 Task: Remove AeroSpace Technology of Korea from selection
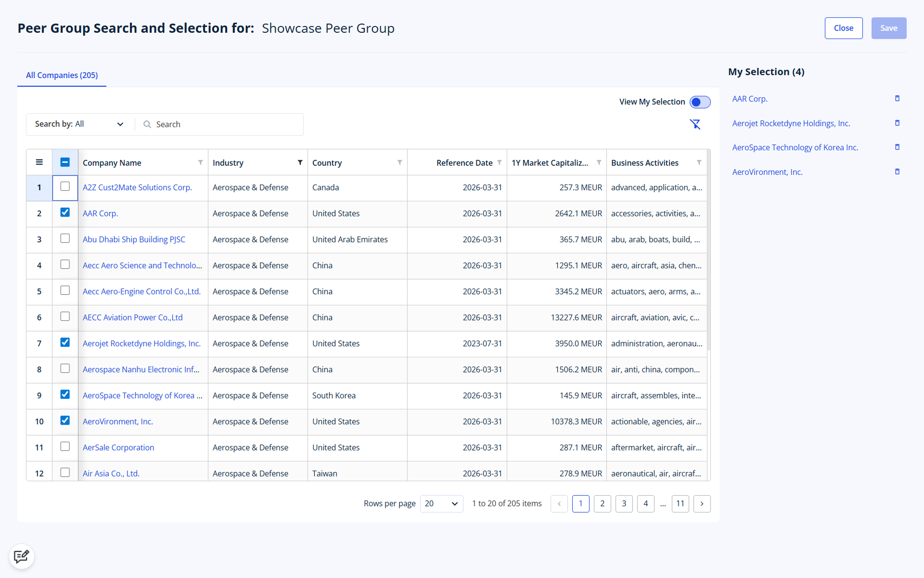pyautogui.click(x=897, y=147)
